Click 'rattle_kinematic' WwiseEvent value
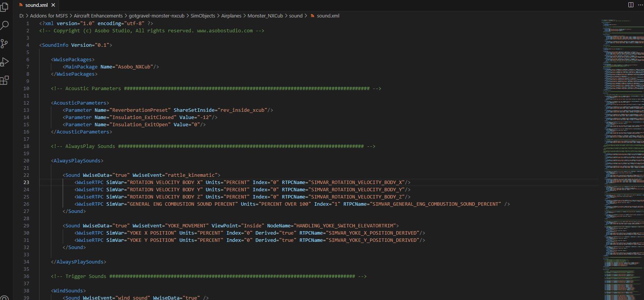This screenshot has width=644, height=300. 191,175
